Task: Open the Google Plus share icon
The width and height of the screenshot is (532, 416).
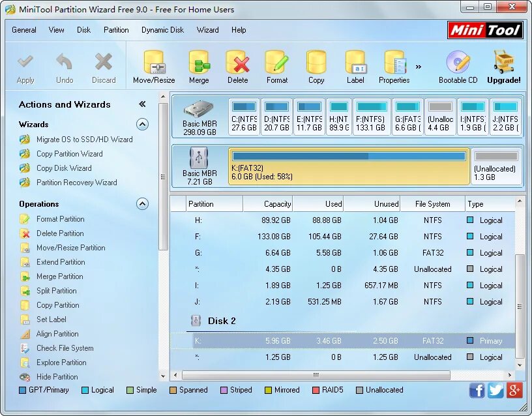Action: [514, 390]
